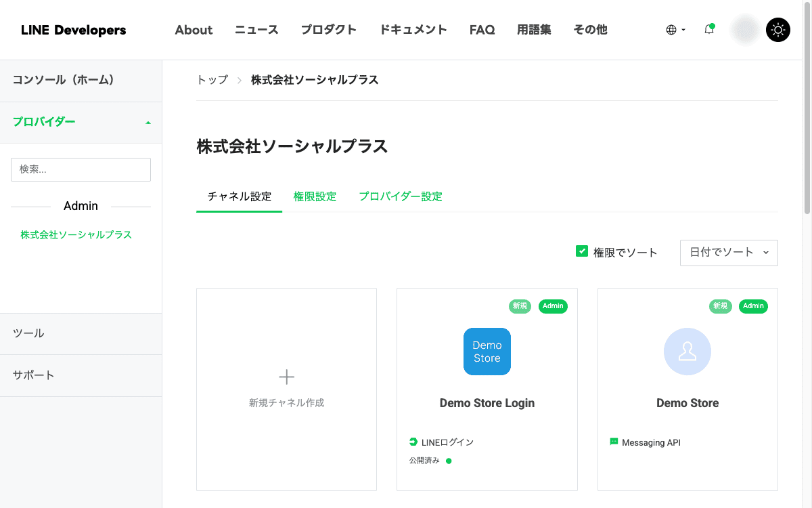Open the Demo Store Login channel title

487,403
